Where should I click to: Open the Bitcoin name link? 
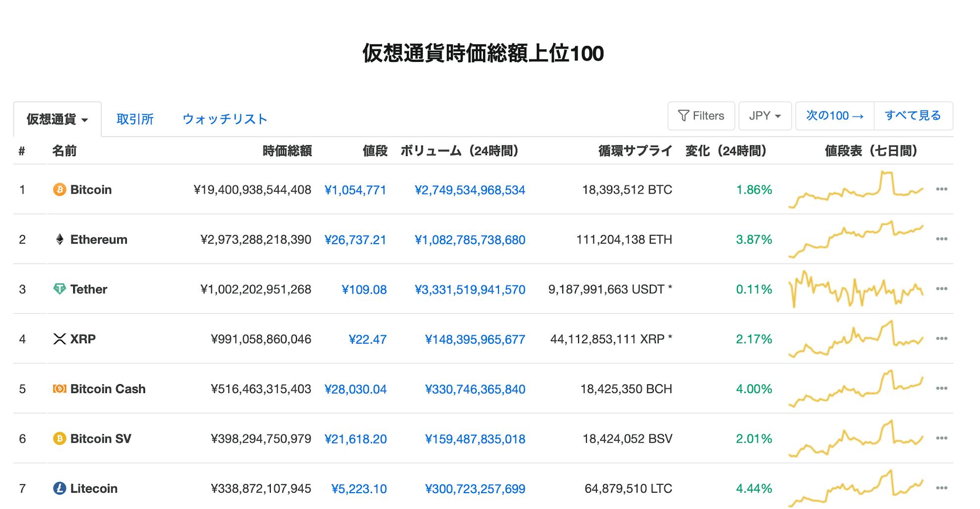91,190
